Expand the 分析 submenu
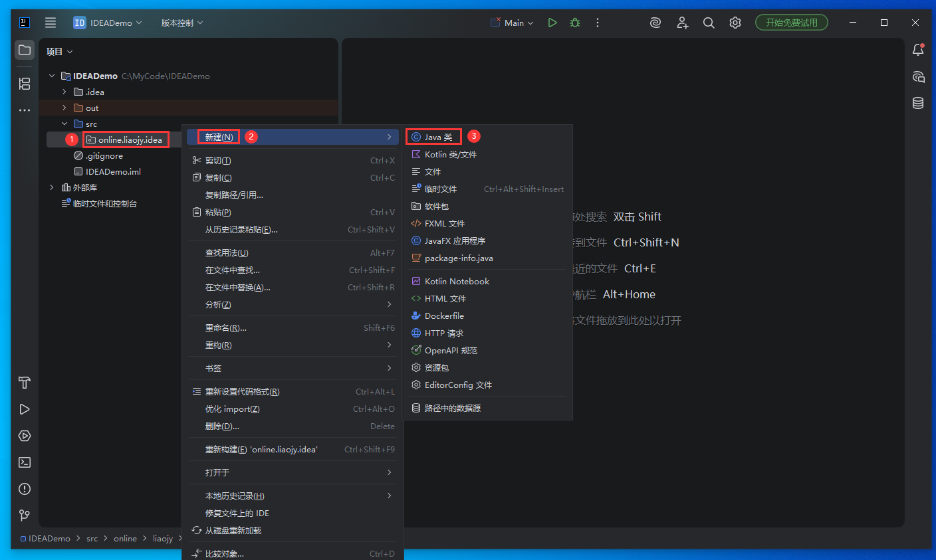 click(x=292, y=304)
